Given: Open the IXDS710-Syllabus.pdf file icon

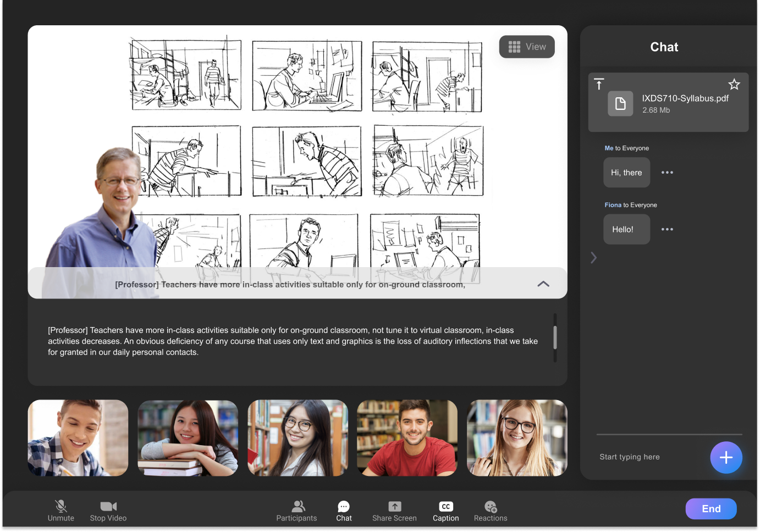Looking at the screenshot, I should 620,103.
